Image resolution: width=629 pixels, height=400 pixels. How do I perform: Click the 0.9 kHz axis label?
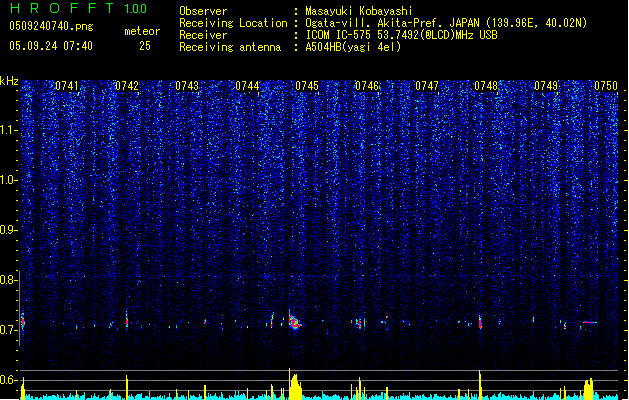tap(8, 230)
